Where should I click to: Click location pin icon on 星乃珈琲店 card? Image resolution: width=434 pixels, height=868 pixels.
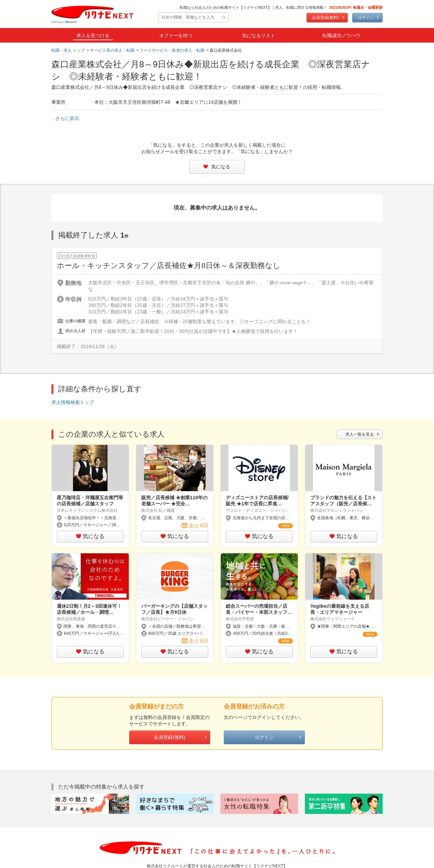click(59, 518)
